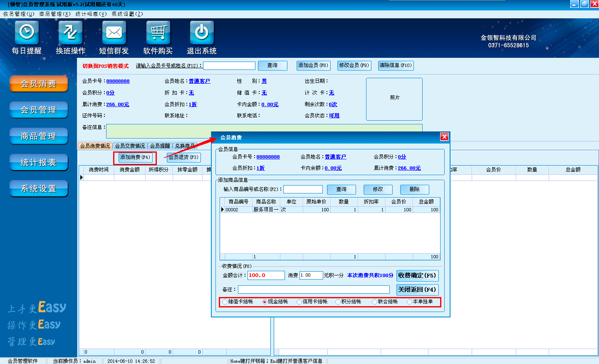Click the 折扣率 column header in dialog

371,202
